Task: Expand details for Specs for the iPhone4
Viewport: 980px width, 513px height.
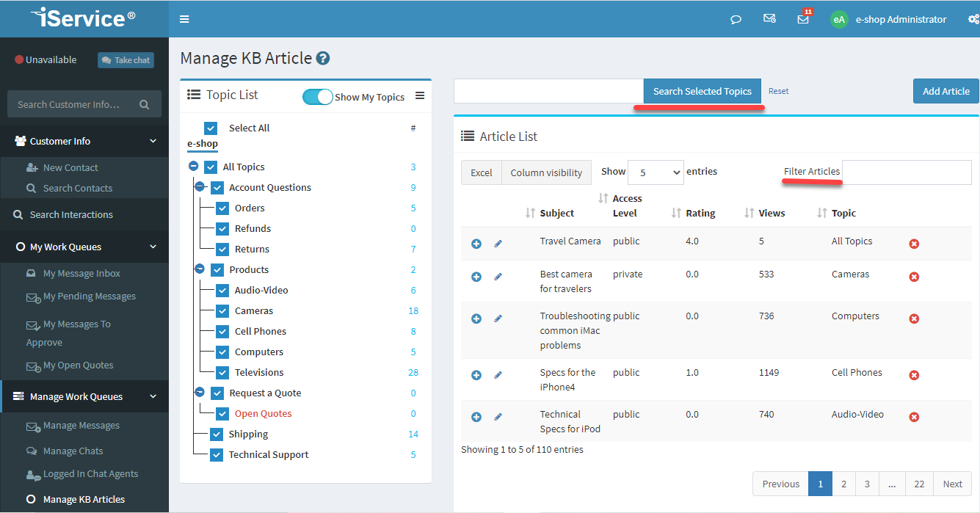Action: click(476, 375)
